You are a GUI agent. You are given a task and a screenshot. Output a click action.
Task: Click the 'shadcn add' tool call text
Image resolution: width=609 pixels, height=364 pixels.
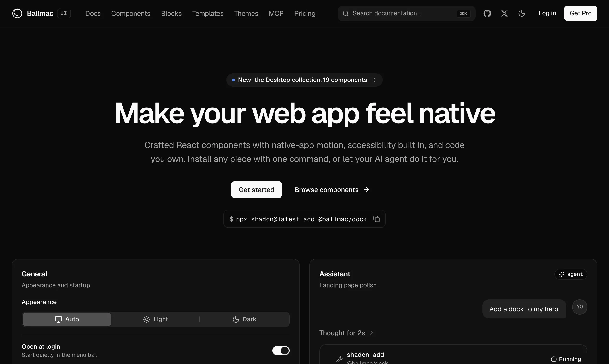pyautogui.click(x=365, y=355)
